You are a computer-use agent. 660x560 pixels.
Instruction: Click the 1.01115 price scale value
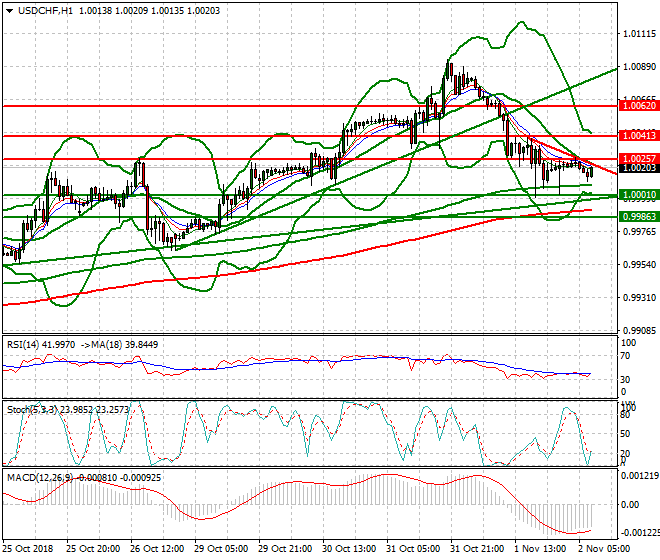[x=639, y=34]
